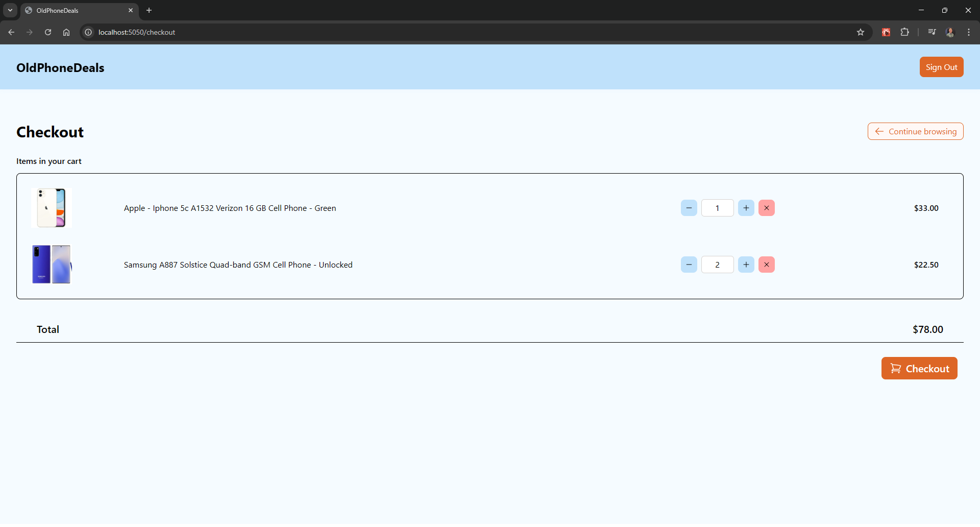This screenshot has height=527, width=980.
Task: Open the browser extensions puzzle icon
Action: (904, 32)
